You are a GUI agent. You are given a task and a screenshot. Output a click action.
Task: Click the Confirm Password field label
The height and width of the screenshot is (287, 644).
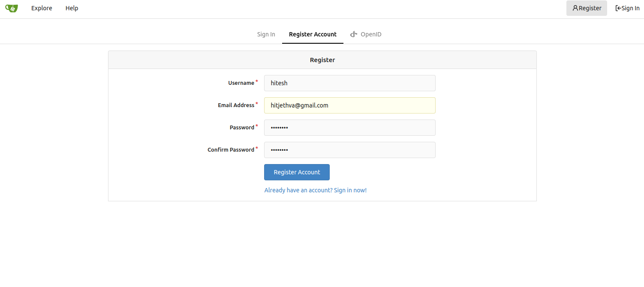pyautogui.click(x=231, y=150)
